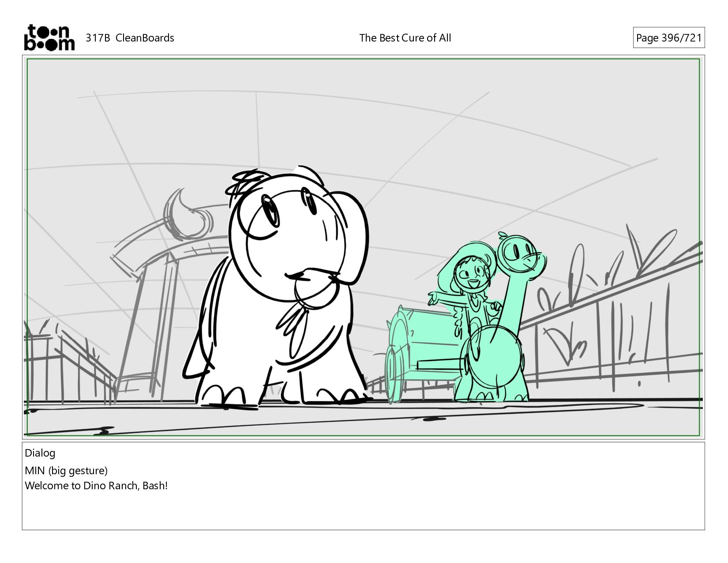
Task: Select the title 'The Best Cure of All'
Action: [x=405, y=38]
